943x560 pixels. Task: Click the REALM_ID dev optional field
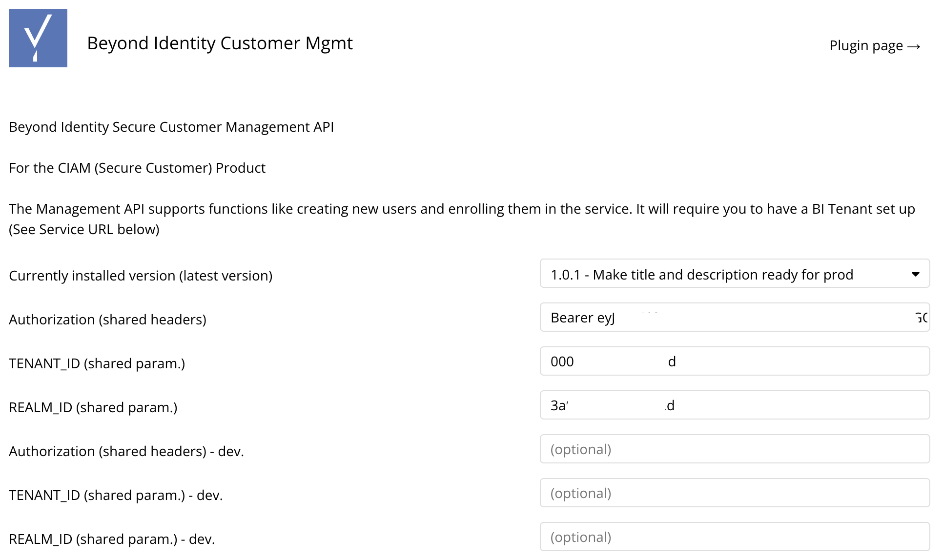[735, 537]
